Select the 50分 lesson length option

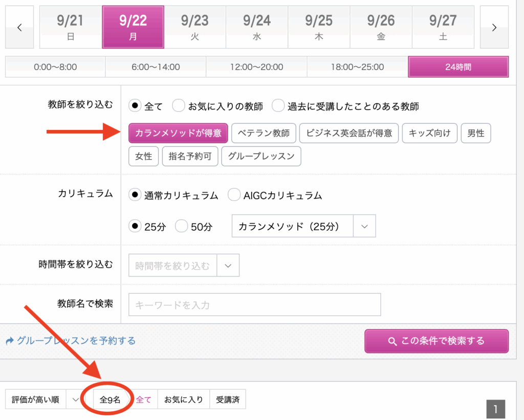182,226
